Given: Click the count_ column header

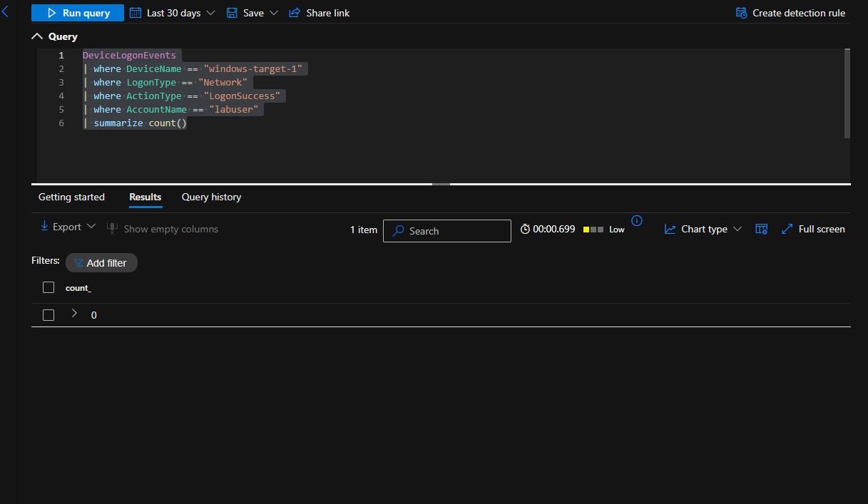Looking at the screenshot, I should tap(78, 288).
